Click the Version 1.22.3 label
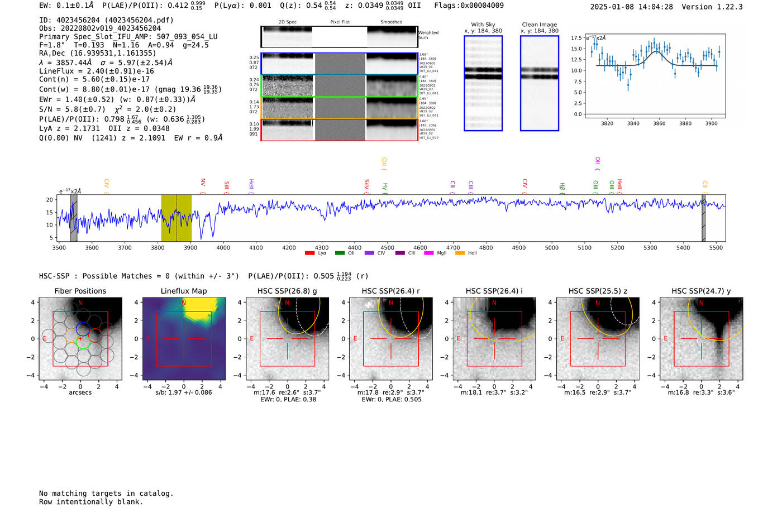 712,7
